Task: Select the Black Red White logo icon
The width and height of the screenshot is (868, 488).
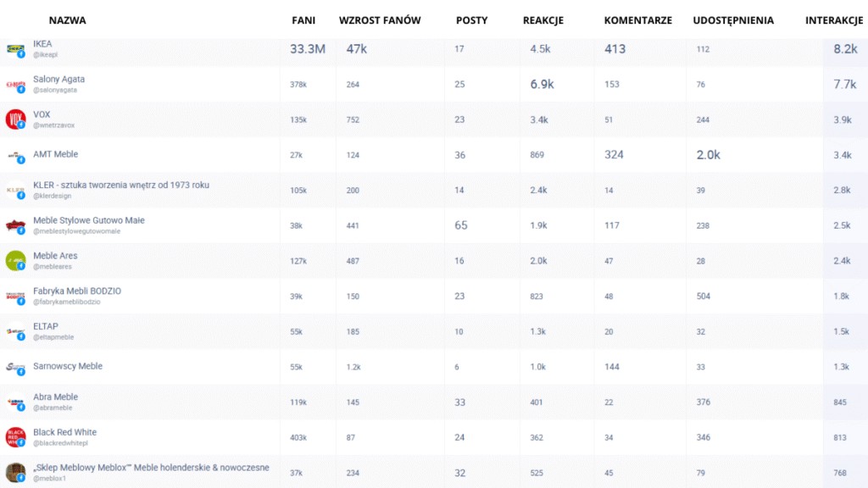Action: tap(15, 437)
